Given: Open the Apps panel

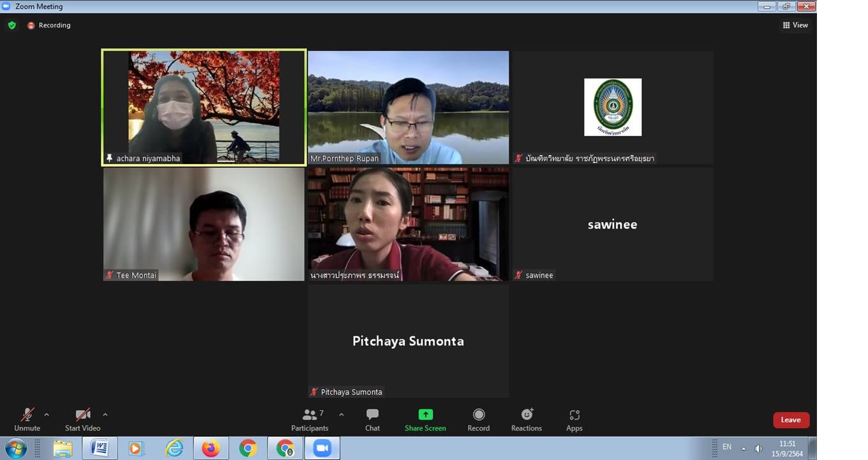Looking at the screenshot, I should point(574,419).
